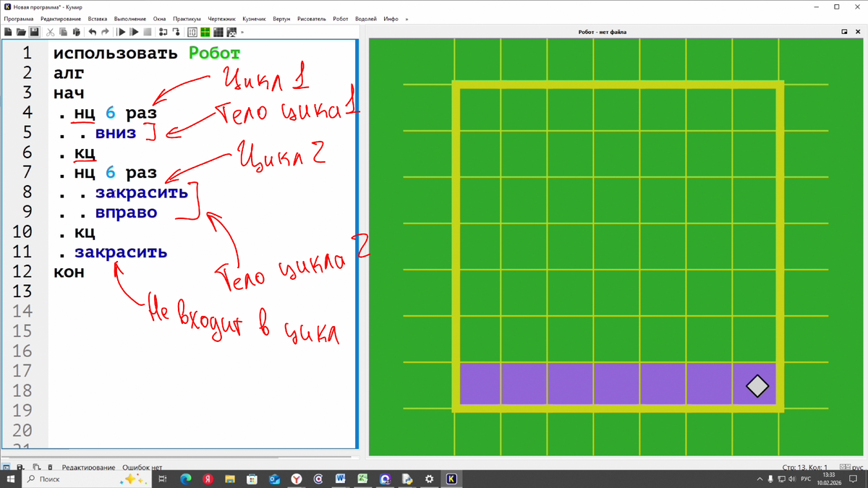This screenshot has height=488, width=868.
Task: Open the Windows Start menu
Action: click(10, 479)
